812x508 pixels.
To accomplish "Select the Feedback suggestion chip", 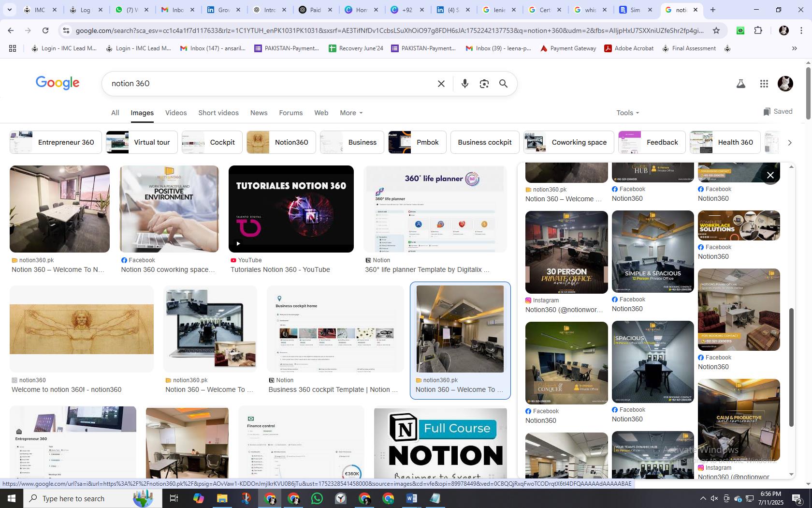I will click(x=652, y=142).
